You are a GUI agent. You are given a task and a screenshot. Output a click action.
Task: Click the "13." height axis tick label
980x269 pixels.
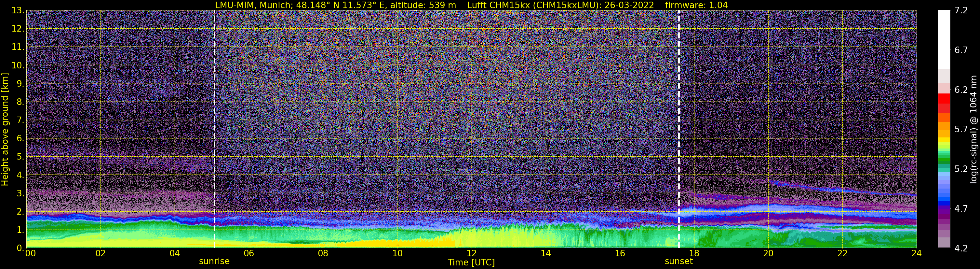click(x=18, y=11)
